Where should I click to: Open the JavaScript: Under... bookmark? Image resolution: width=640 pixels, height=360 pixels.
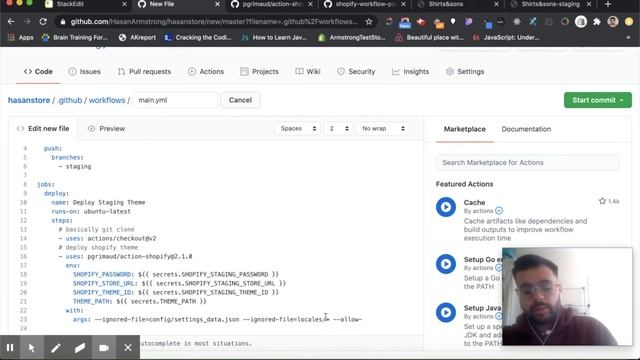[x=506, y=38]
